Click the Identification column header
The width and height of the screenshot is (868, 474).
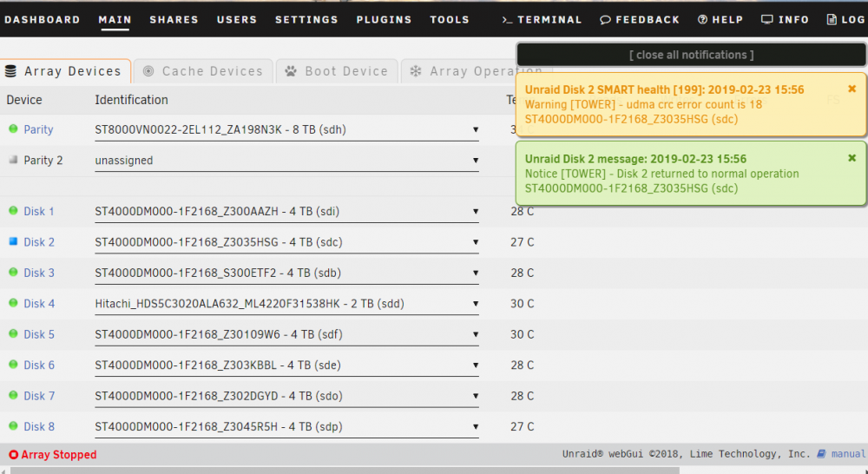[x=131, y=100]
